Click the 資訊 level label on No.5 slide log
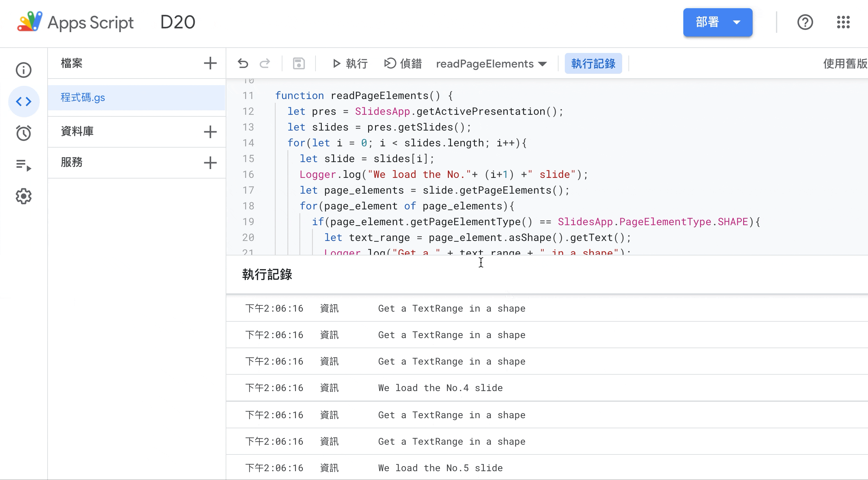 [329, 468]
